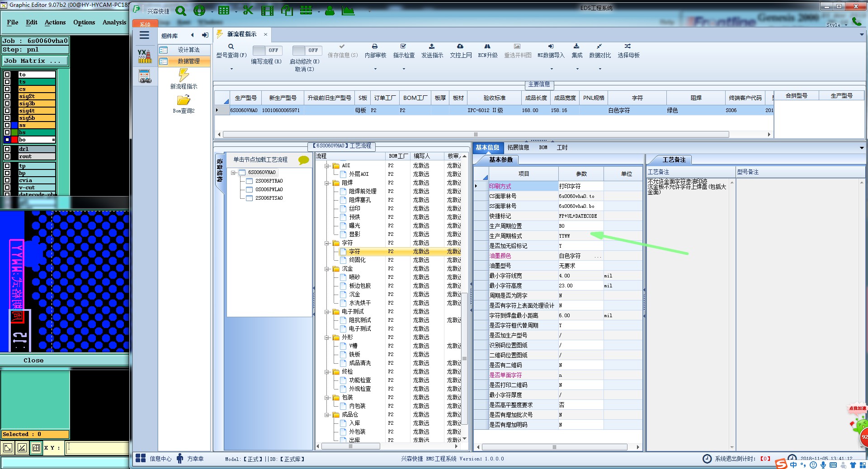Open Bom查询2 folder shortcut

[184, 104]
